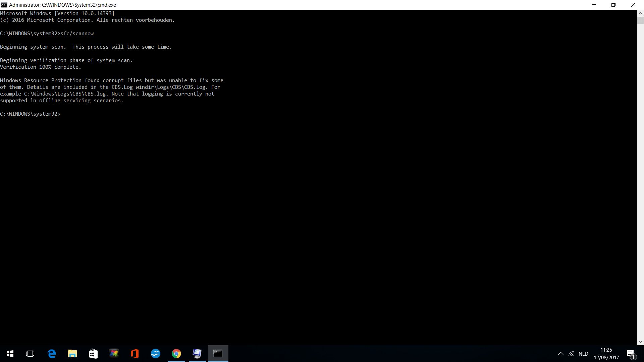Restore down the cmd window
Viewport: 644px width, 362px height.
pos(613,5)
